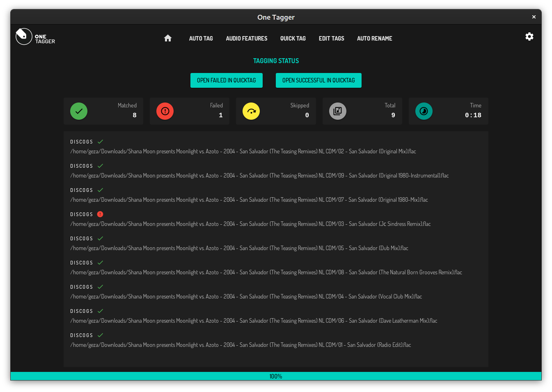Open the Quick Tag section
This screenshot has width=552, height=392.
tap(293, 38)
